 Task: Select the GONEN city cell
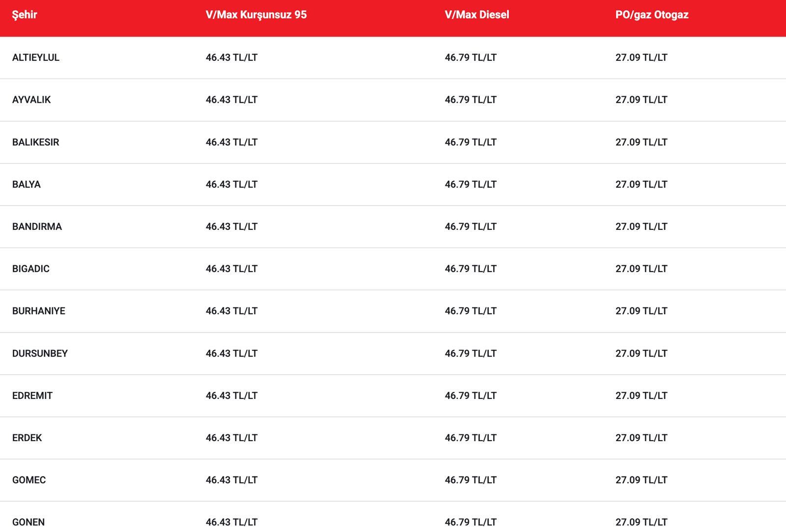pos(28,522)
